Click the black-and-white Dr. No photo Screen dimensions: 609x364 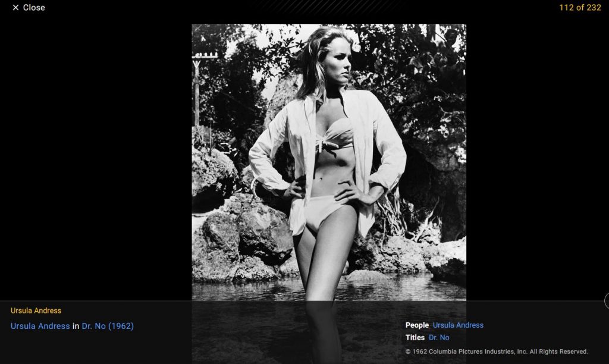pyautogui.click(x=328, y=161)
